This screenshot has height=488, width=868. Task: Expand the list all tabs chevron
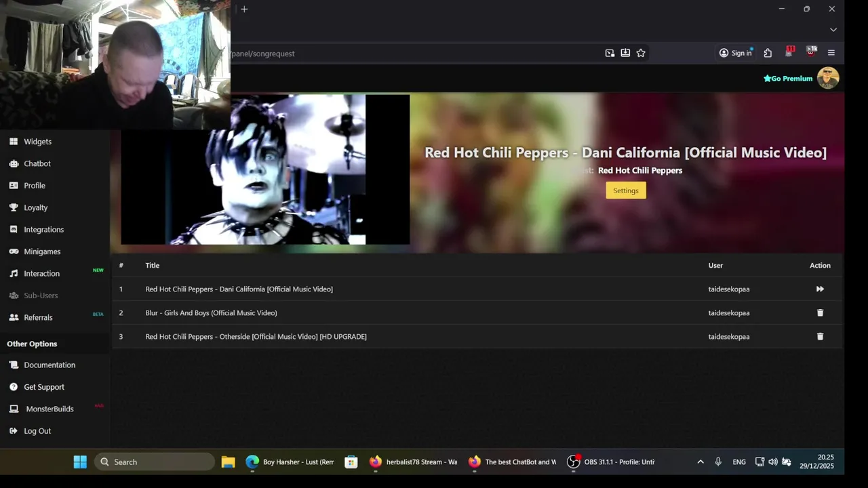[833, 30]
